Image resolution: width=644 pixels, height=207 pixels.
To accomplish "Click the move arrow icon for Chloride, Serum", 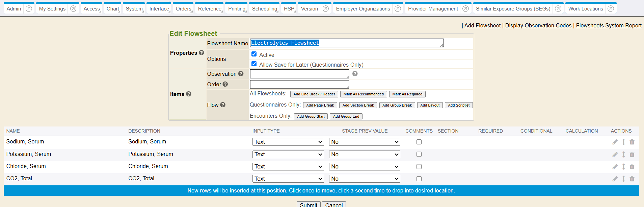I will [x=623, y=166].
